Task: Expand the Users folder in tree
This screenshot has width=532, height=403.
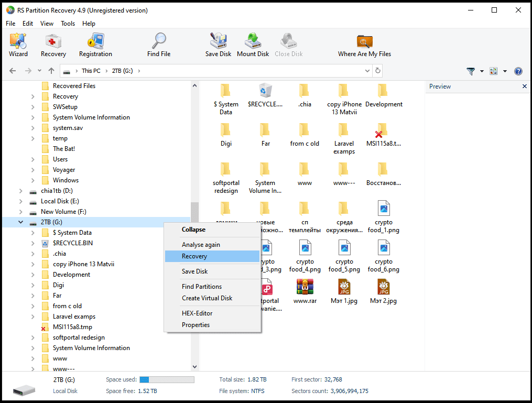Action: pyautogui.click(x=32, y=159)
